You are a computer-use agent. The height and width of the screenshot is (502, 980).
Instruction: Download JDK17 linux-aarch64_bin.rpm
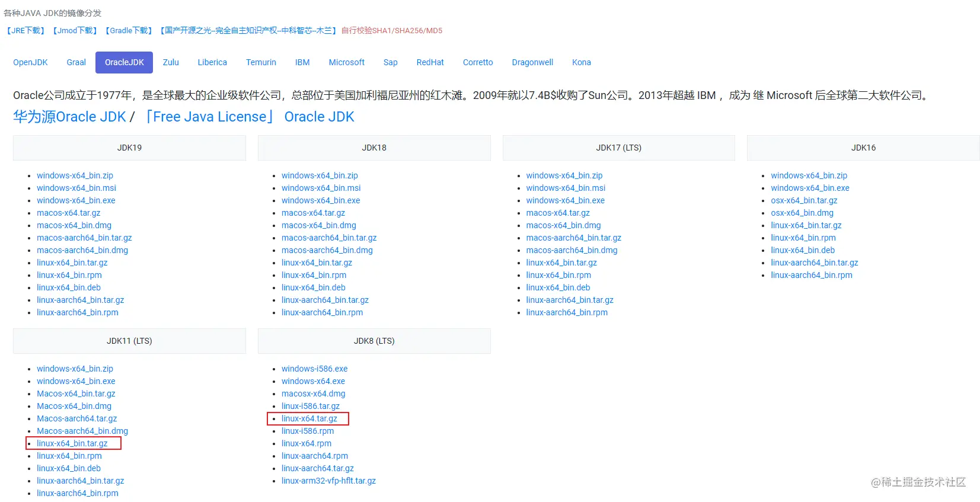click(567, 312)
